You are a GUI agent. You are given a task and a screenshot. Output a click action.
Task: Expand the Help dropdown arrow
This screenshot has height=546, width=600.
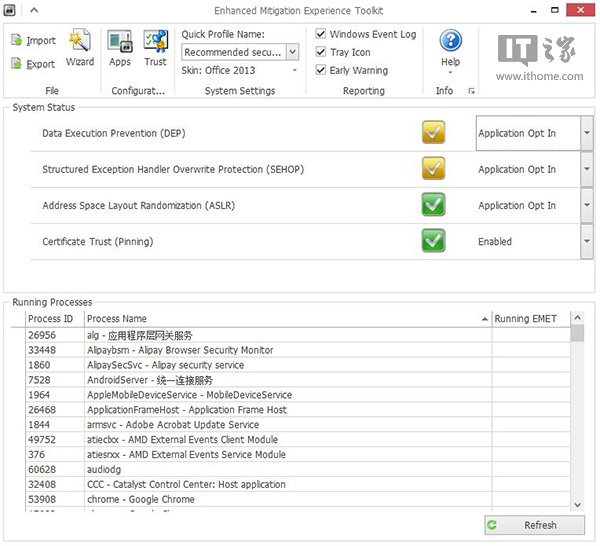(450, 72)
